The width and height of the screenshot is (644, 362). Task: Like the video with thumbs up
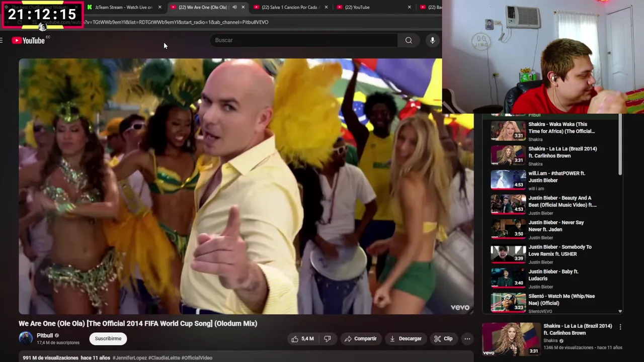302,339
